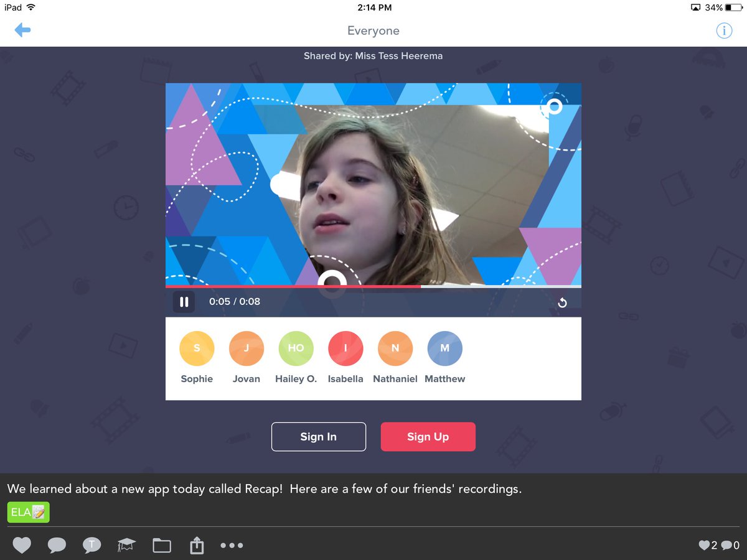View details with the info icon
The image size is (747, 560).
(x=724, y=30)
